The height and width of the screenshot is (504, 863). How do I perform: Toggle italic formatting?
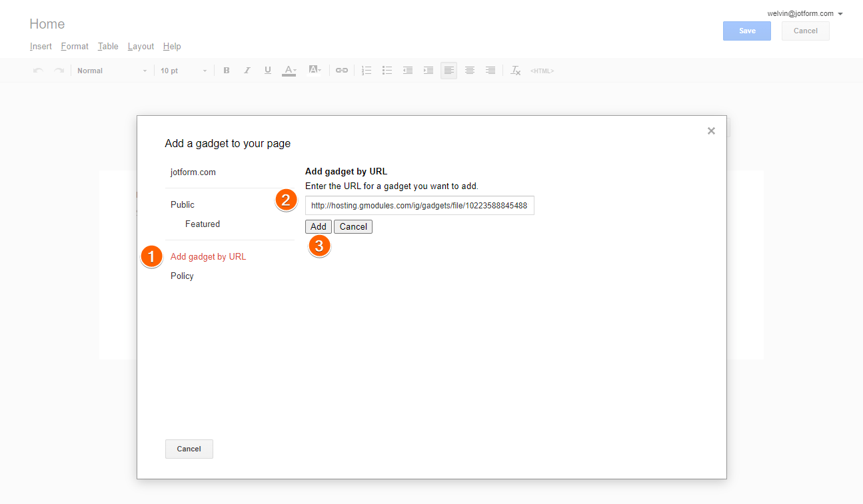pyautogui.click(x=247, y=71)
